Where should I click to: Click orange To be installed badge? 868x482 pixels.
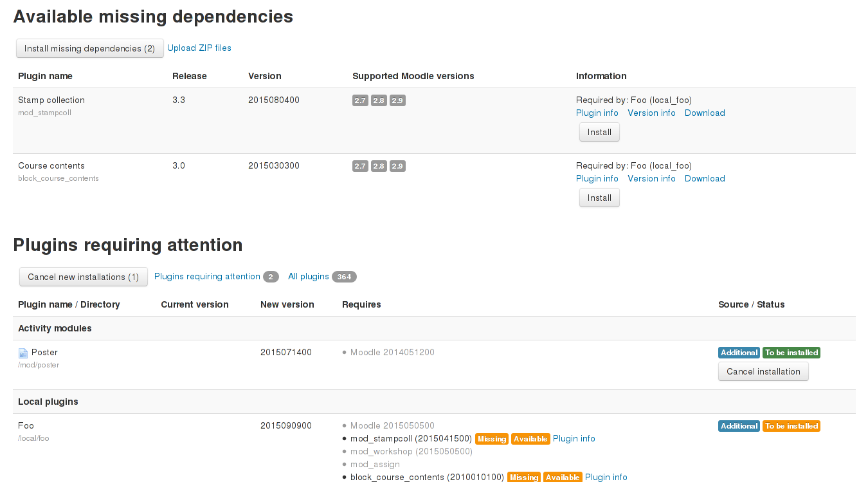[x=791, y=426]
